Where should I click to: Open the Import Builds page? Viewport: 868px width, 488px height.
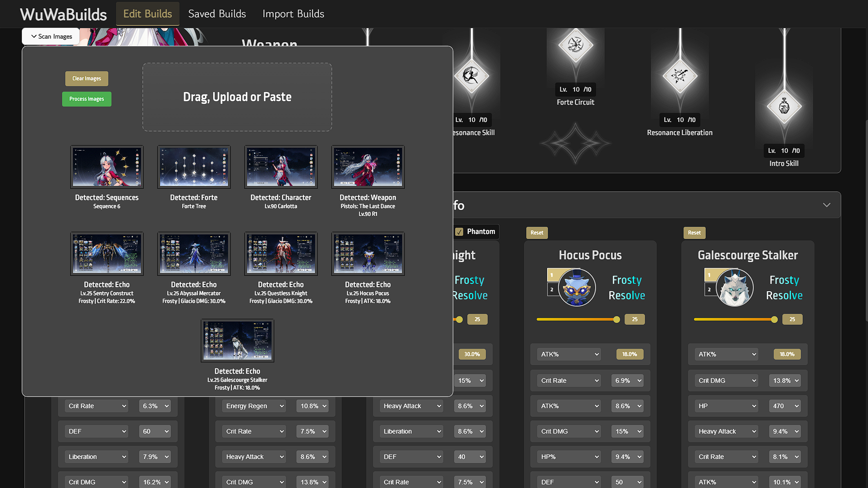coord(293,14)
